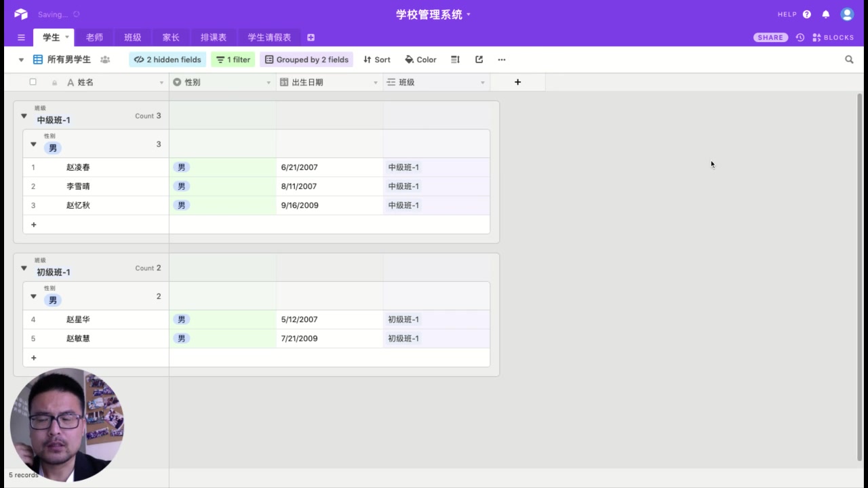Open the snapshot history icon
Screen dimensions: 868x488
[800, 37]
